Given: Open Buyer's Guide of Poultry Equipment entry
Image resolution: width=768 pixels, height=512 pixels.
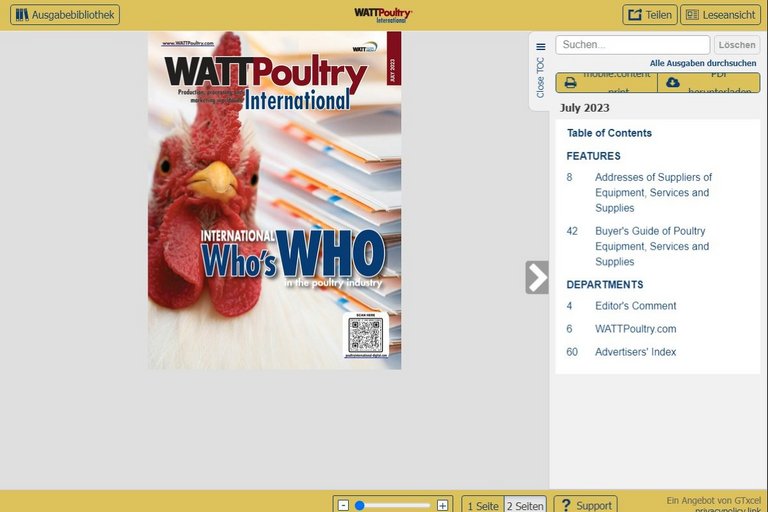Looking at the screenshot, I should (x=652, y=246).
